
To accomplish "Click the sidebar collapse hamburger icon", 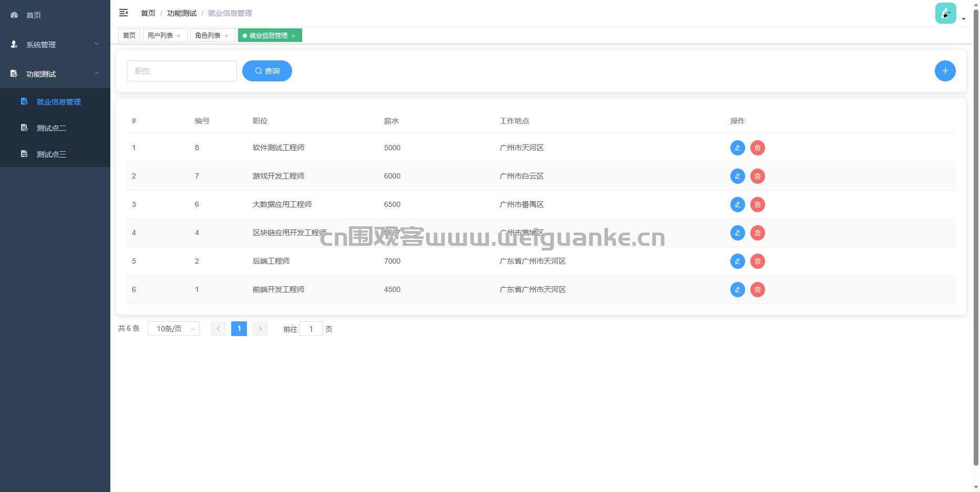I will [123, 13].
